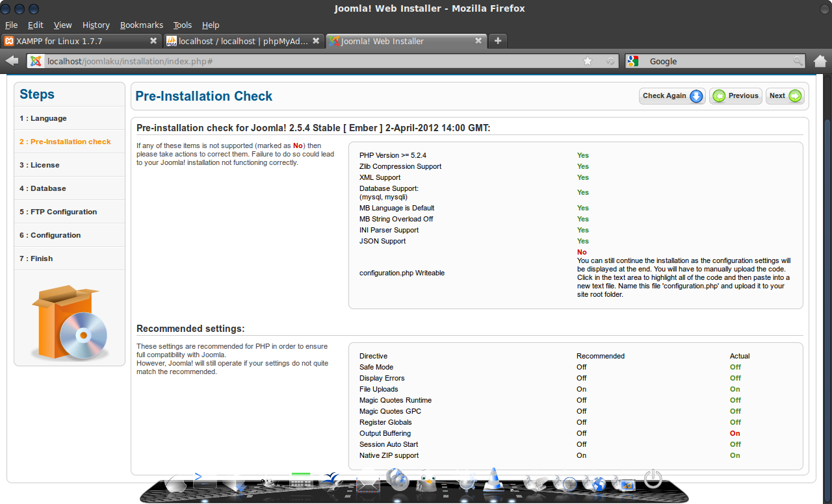Screen dimensions: 832x504
Task: Select the Joomla! Web Installer tab
Action: tap(406, 41)
